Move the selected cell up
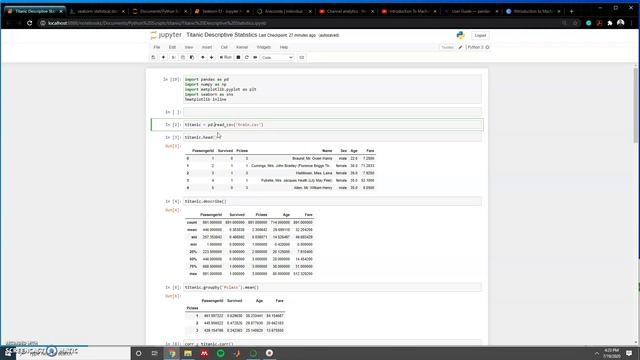Image resolution: width=640 pixels, height=360 pixels. pyautogui.click(x=202, y=58)
